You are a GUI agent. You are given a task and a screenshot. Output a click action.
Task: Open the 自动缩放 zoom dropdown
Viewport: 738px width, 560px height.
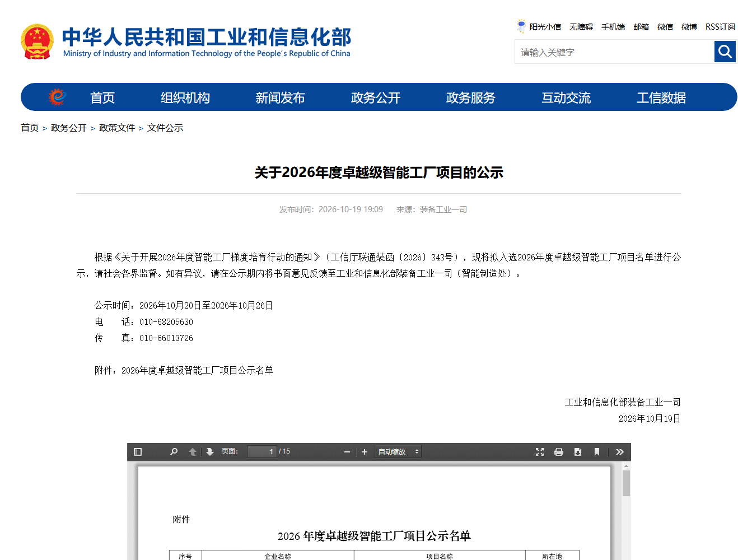[x=398, y=452]
